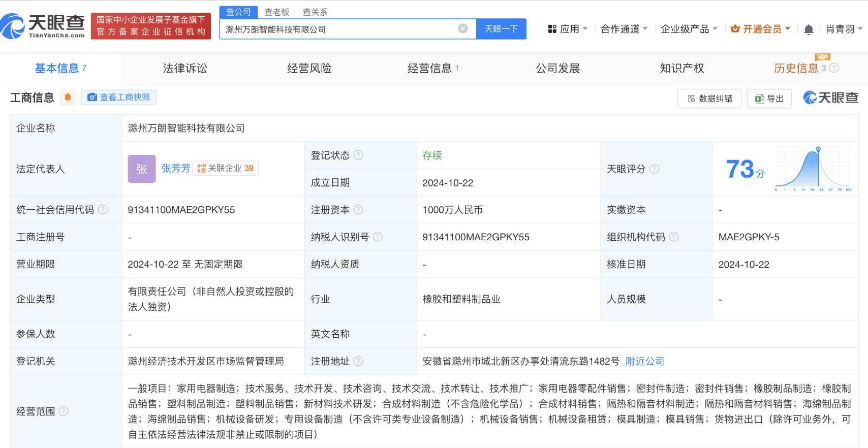
Task: Open the 开通会员 dropdown
Action: (x=760, y=29)
